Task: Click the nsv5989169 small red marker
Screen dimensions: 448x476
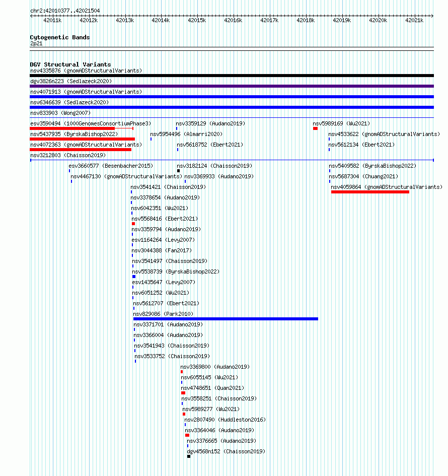Action: tap(316, 128)
